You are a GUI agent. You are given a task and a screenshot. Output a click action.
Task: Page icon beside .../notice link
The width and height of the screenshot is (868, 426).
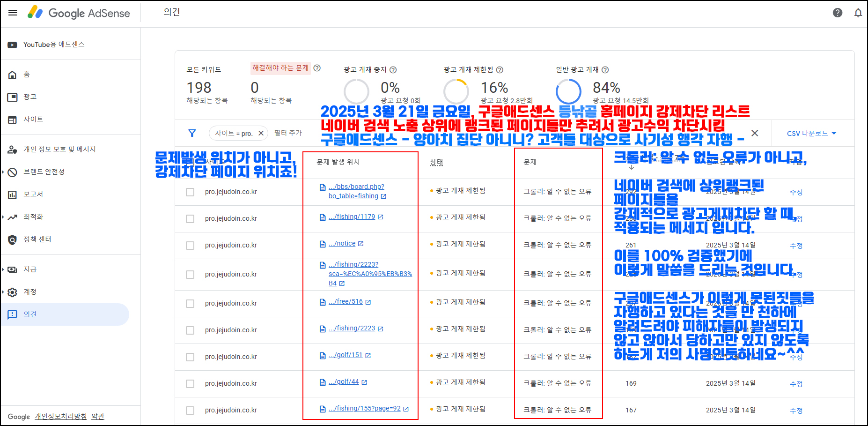coord(323,244)
